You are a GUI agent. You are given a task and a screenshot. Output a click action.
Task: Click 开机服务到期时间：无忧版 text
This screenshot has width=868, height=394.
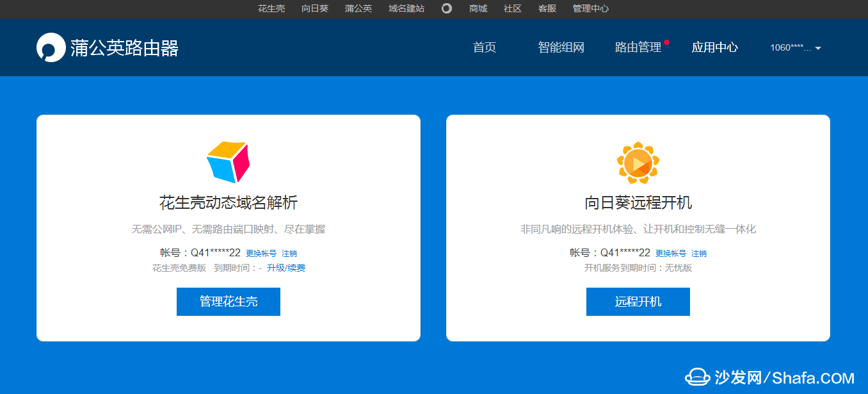[x=638, y=268]
